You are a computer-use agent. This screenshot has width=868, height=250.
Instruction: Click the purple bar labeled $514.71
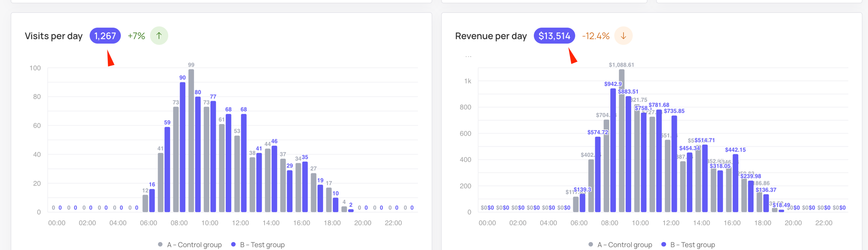coord(705,178)
